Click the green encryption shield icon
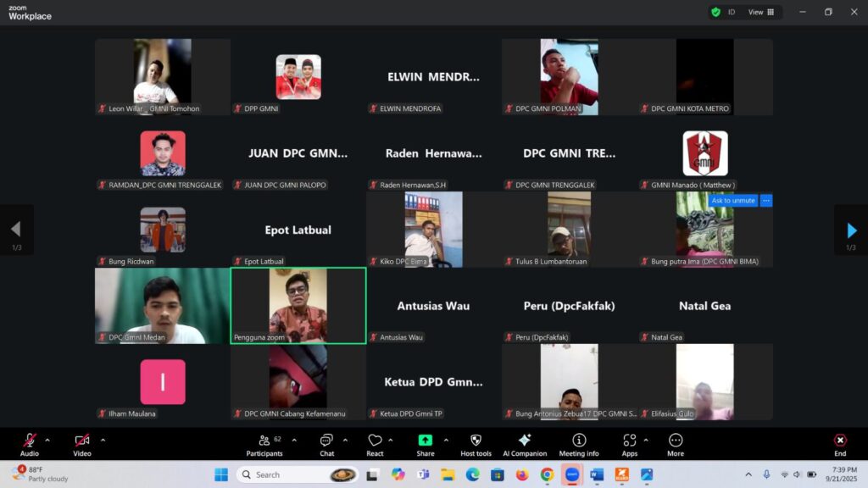868x488 pixels. pyautogui.click(x=716, y=12)
